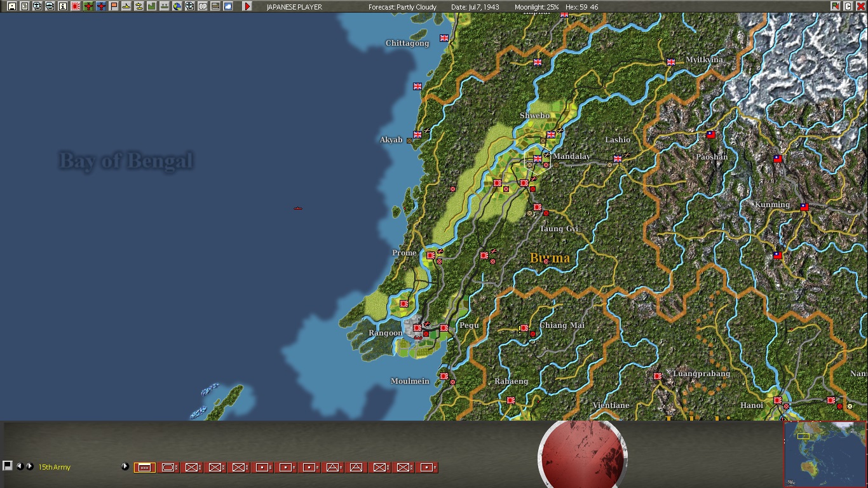Click the red X exit button

(x=861, y=6)
